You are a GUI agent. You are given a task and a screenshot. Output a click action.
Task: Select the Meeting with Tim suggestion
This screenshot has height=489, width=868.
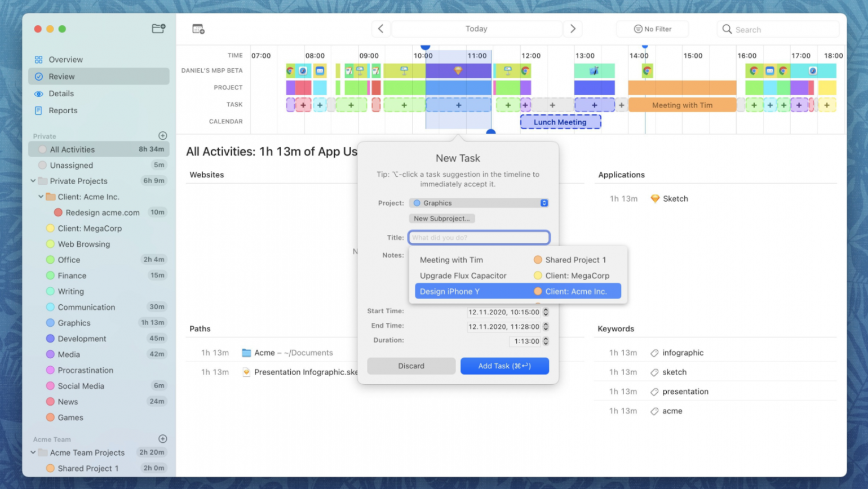[451, 260]
